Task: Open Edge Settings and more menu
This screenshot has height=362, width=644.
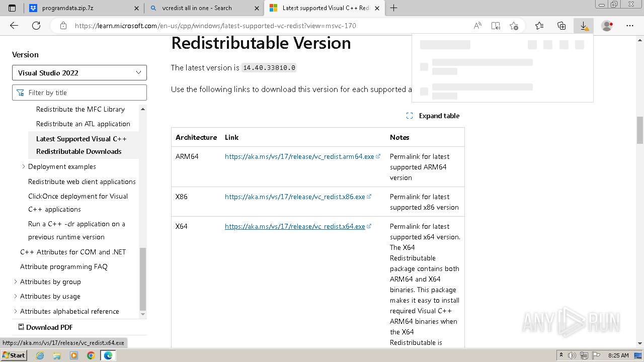Action: pyautogui.click(x=630, y=26)
